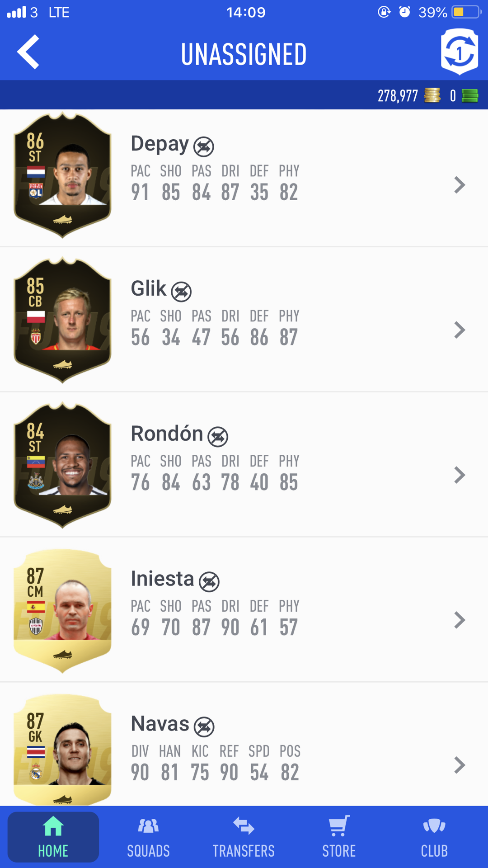This screenshot has height=868, width=488.
Task: Select the Rondón 84 ST player card
Action: click(62, 465)
